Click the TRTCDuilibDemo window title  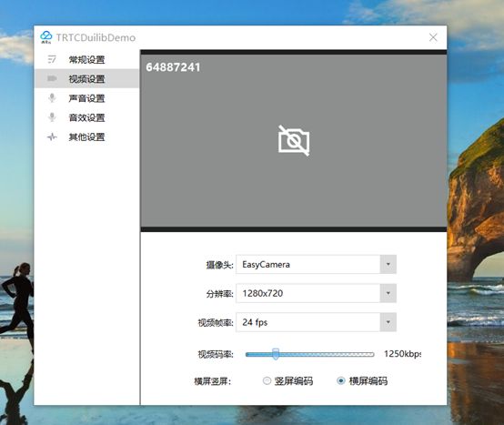tap(96, 37)
